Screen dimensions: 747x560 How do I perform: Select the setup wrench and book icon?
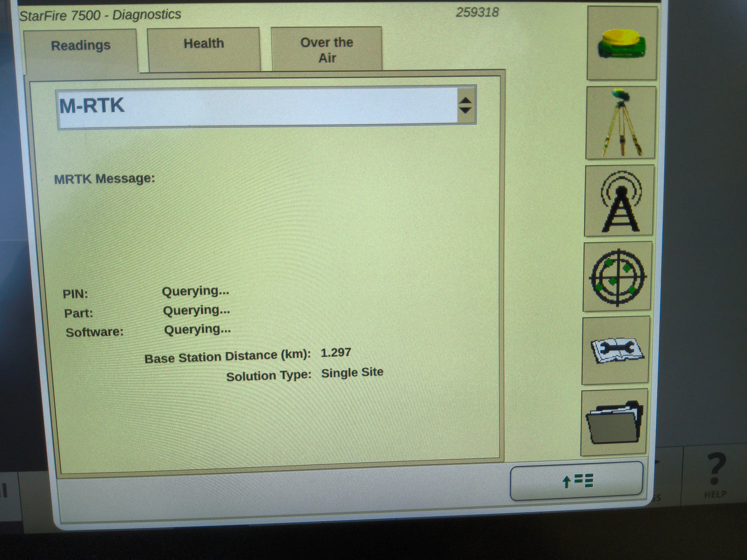pyautogui.click(x=615, y=350)
